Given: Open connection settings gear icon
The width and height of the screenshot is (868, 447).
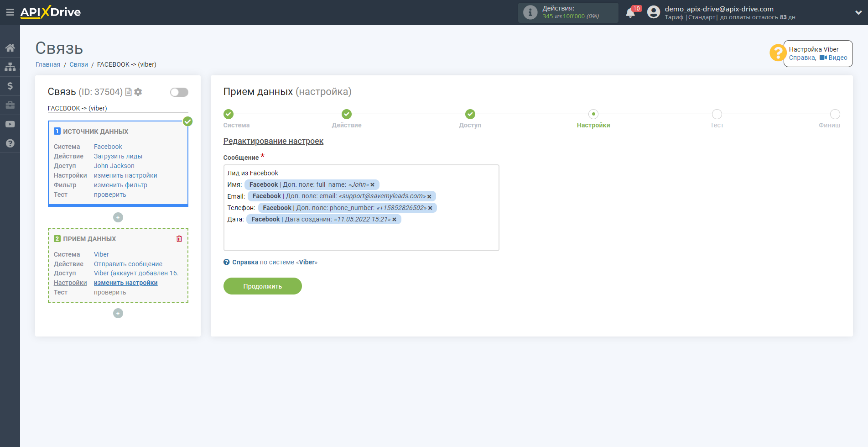Looking at the screenshot, I should coord(138,92).
